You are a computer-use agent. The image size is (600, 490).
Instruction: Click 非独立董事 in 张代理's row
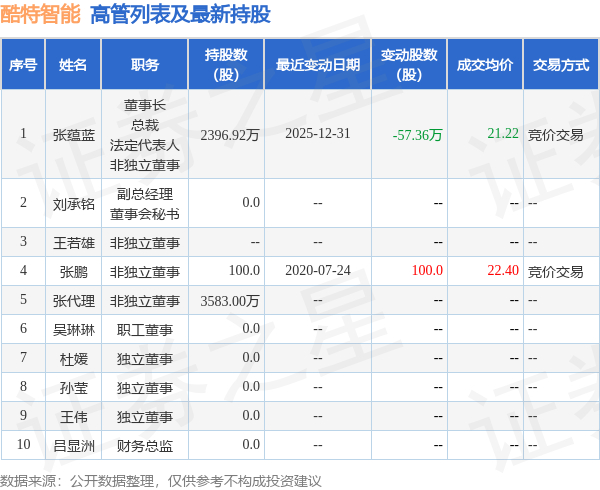coord(145,301)
